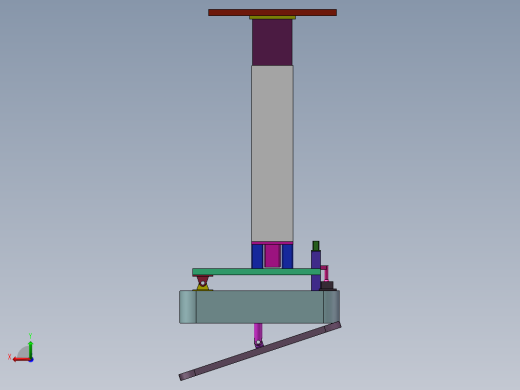The width and height of the screenshot is (520, 390).
Task: Select the magenta rod below the base
Action: click(x=258, y=333)
